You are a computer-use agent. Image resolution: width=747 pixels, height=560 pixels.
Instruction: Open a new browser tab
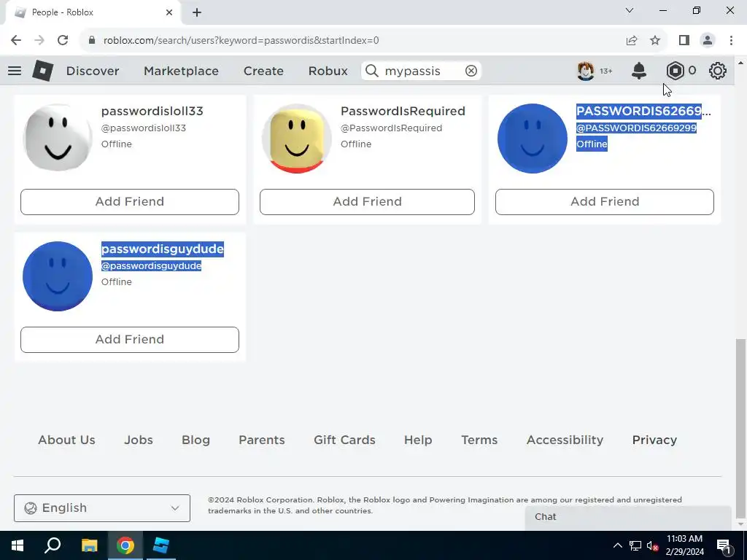tap(197, 12)
